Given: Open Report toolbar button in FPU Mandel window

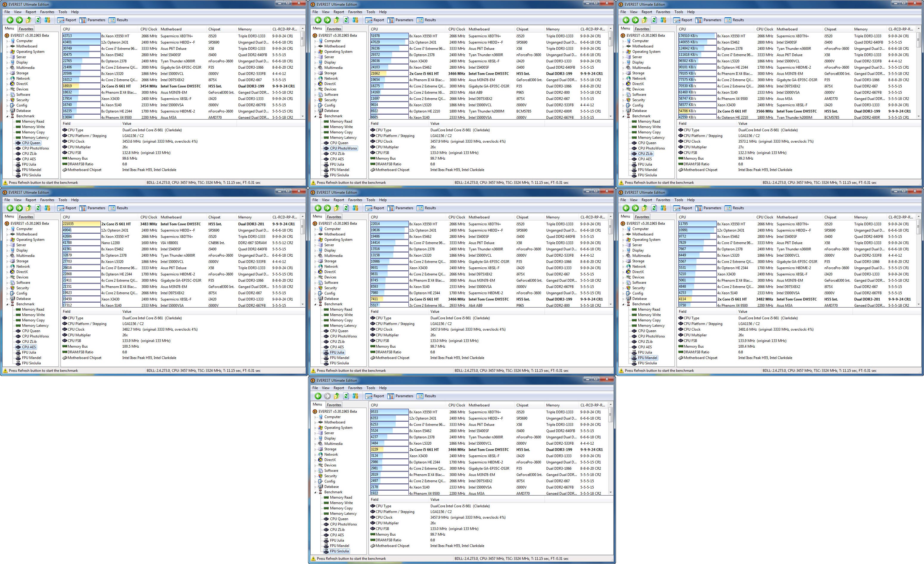Looking at the screenshot, I should [x=683, y=208].
